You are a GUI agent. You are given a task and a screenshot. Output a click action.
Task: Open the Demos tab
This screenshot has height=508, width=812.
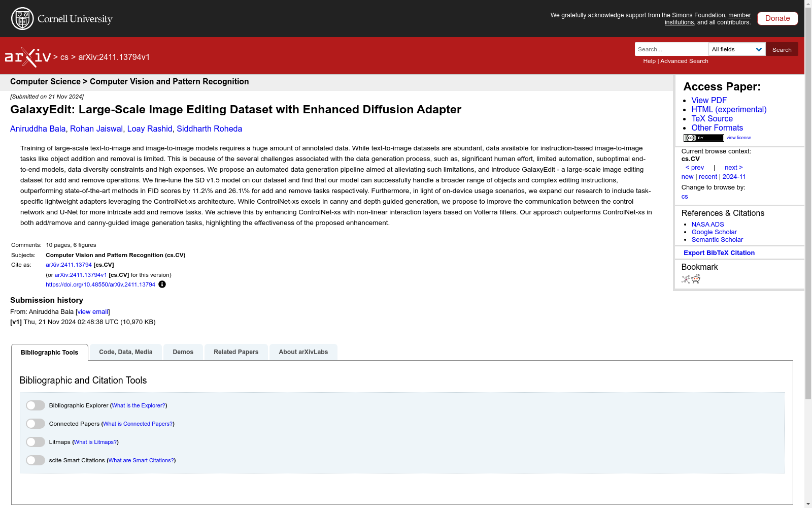pyautogui.click(x=183, y=352)
